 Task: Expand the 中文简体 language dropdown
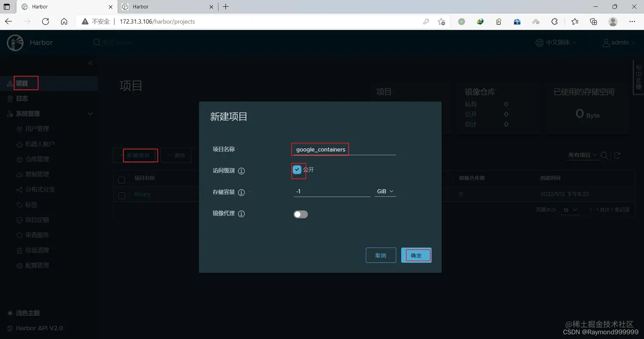pyautogui.click(x=556, y=42)
